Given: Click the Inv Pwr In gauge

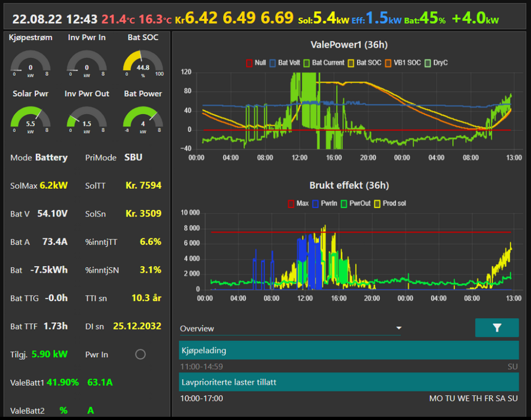Looking at the screenshot, I should click(87, 63).
